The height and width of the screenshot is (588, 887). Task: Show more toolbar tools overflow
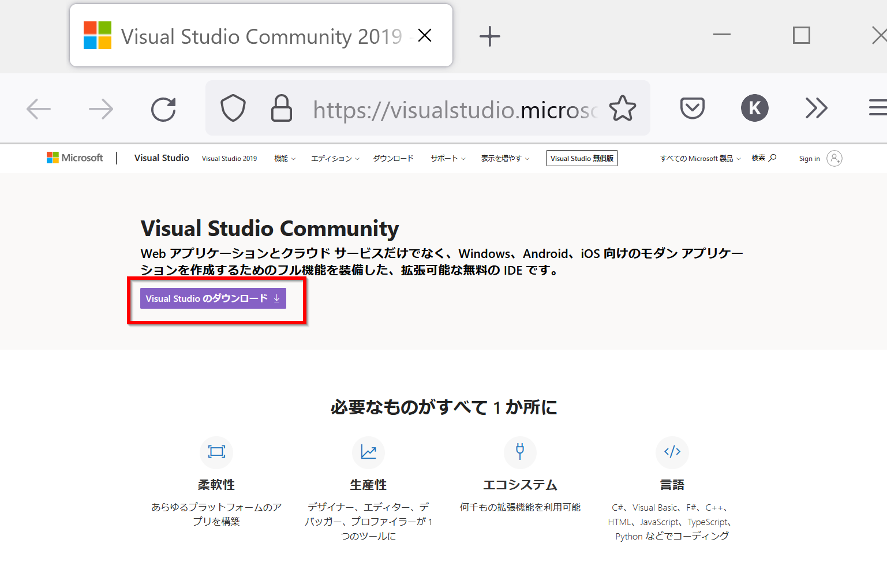coord(817,108)
